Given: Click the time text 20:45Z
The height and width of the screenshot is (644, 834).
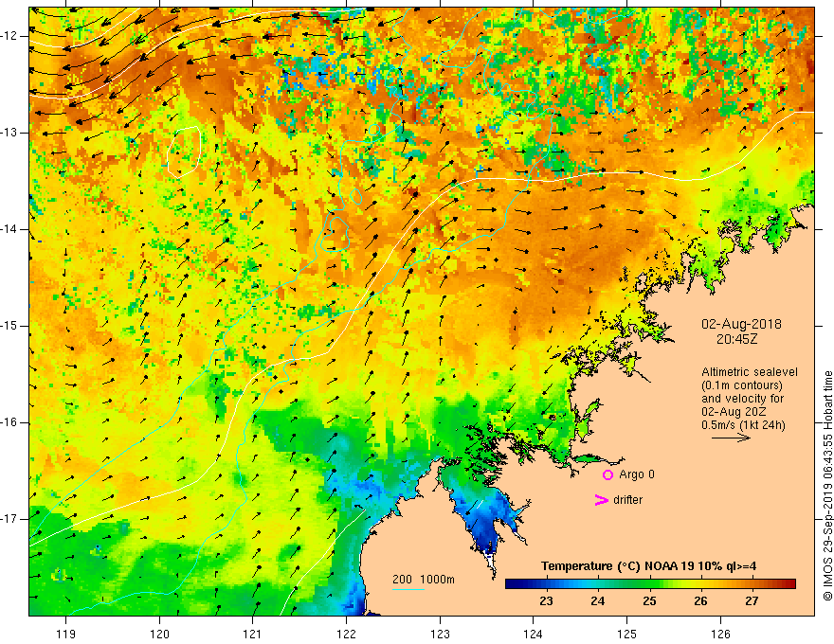Looking at the screenshot, I should click(736, 339).
